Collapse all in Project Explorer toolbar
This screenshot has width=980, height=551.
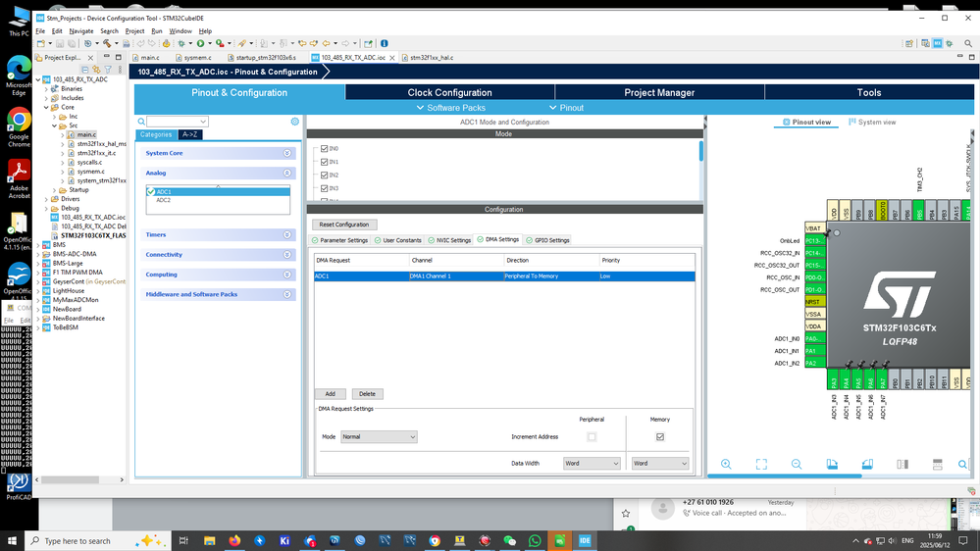[85, 70]
